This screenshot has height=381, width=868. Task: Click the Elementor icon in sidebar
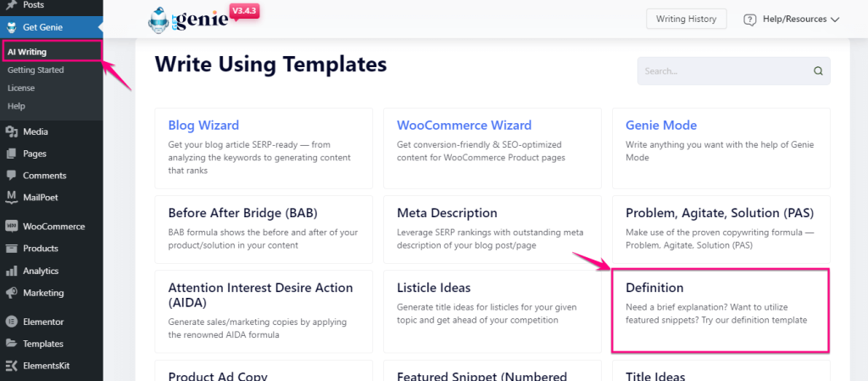[x=11, y=322]
